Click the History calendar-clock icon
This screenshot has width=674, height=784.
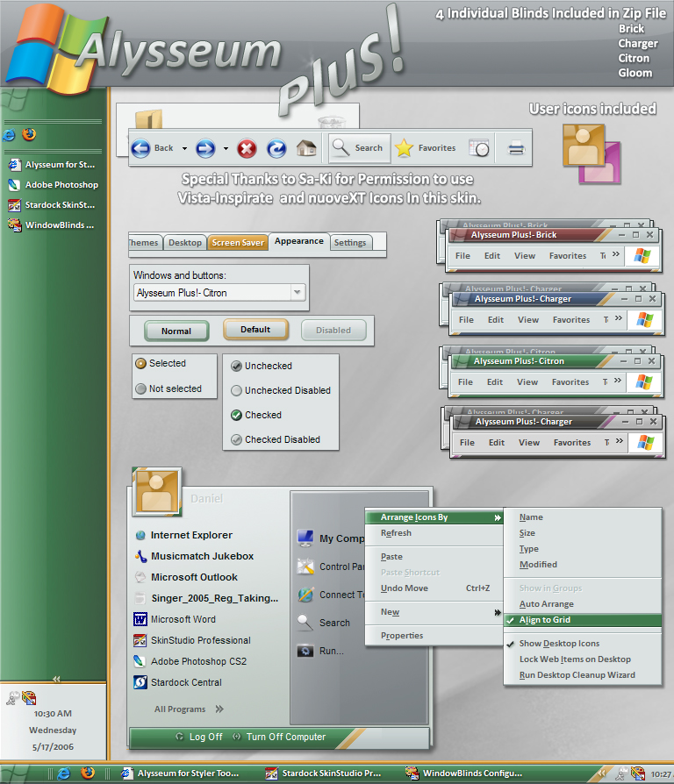tap(479, 148)
